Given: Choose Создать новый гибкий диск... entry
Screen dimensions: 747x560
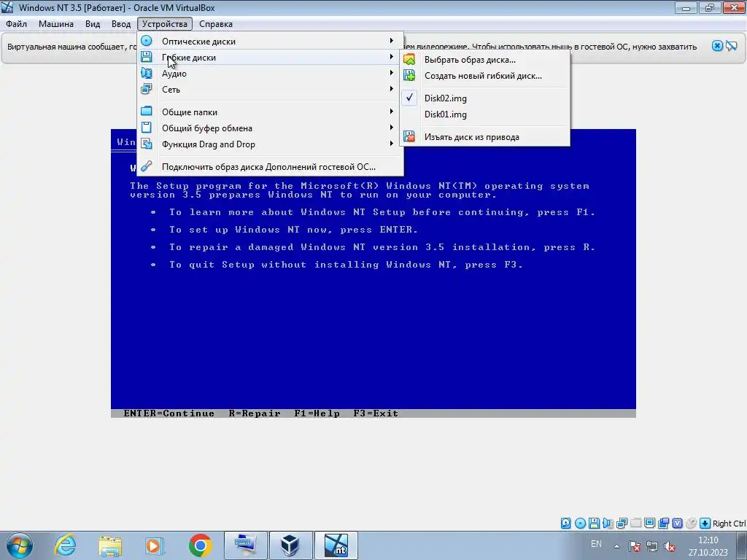Looking at the screenshot, I should click(x=484, y=76).
